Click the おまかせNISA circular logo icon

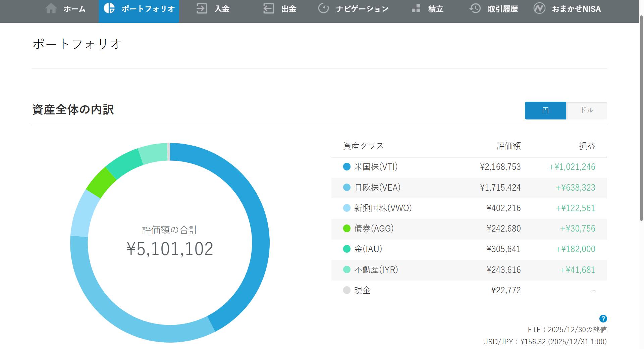coord(540,9)
